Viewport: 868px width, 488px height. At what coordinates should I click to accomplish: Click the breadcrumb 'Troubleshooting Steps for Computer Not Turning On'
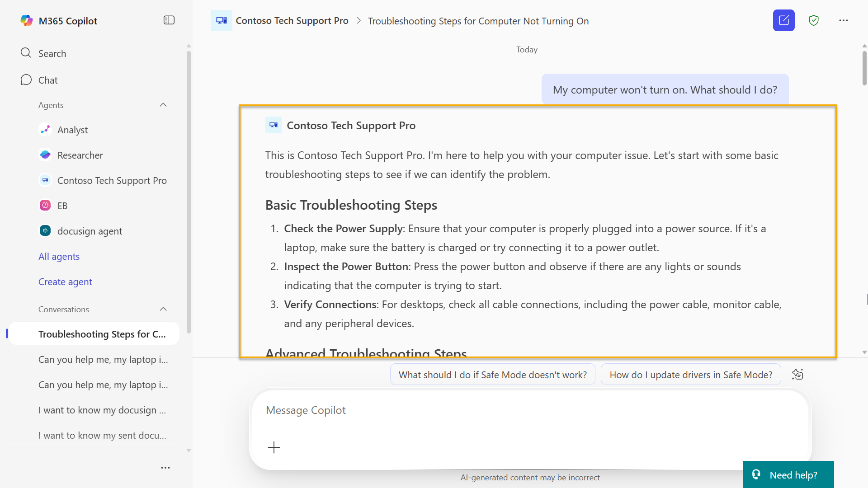pos(478,21)
